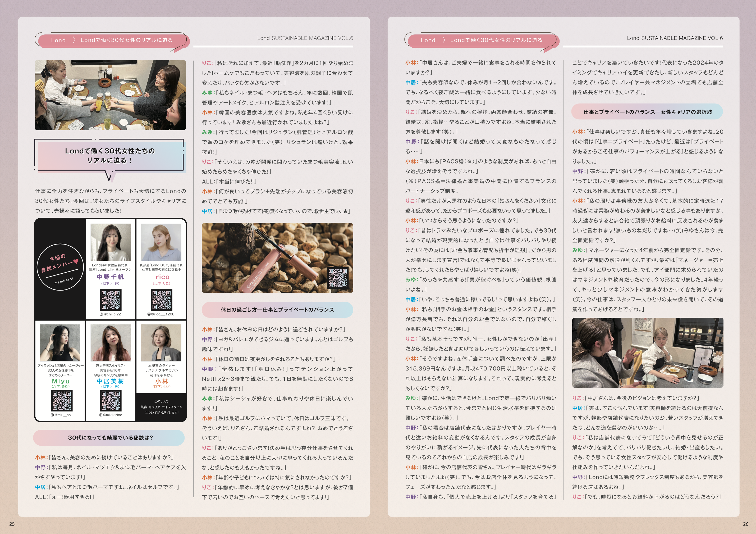The height and width of the screenshot is (534, 756).
Task: Open the @rico__1208 Instagram handle
Action: (x=163, y=314)
